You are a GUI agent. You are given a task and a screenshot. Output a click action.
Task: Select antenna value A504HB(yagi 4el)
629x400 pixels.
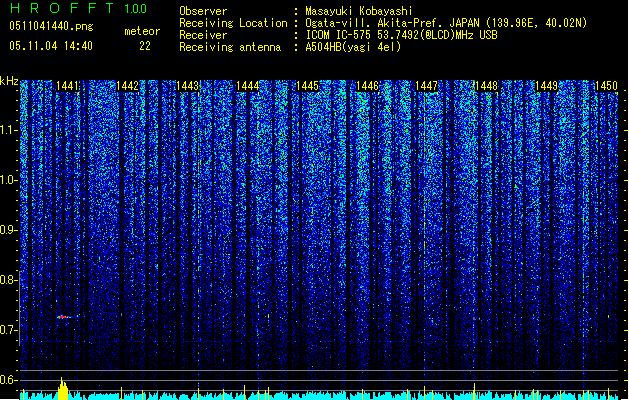pos(353,47)
